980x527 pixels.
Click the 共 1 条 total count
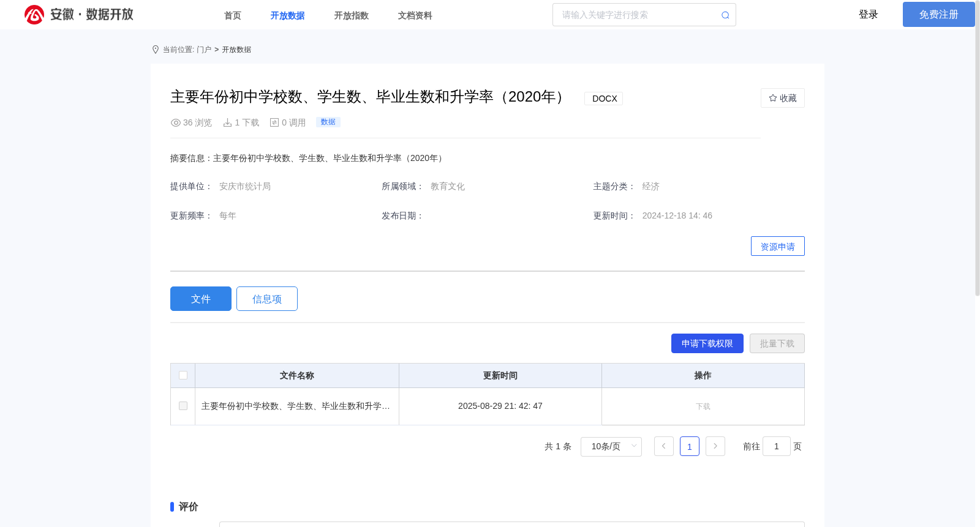[x=558, y=446]
